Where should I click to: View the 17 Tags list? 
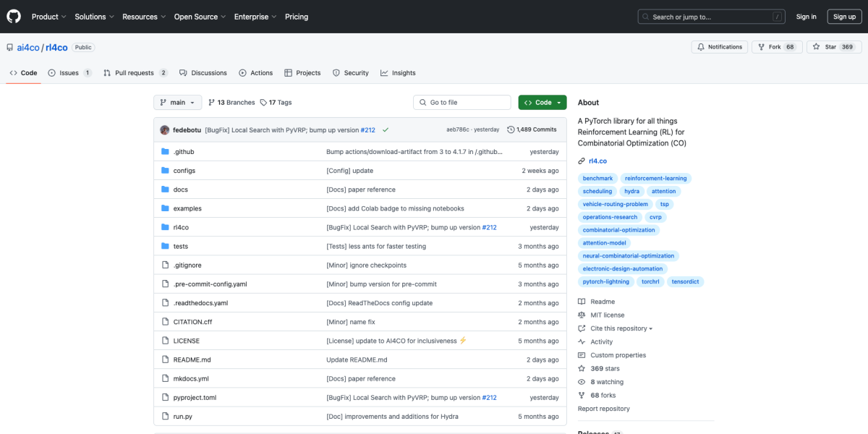click(x=276, y=103)
